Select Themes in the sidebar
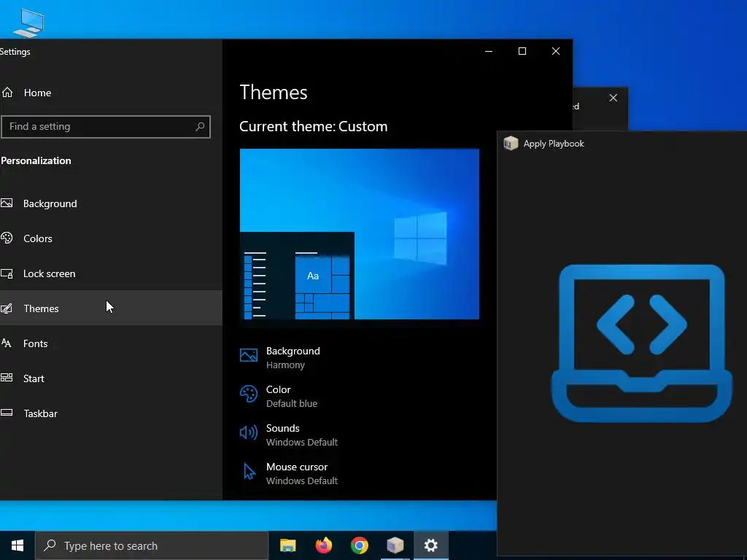The height and width of the screenshot is (560, 747). click(x=111, y=308)
